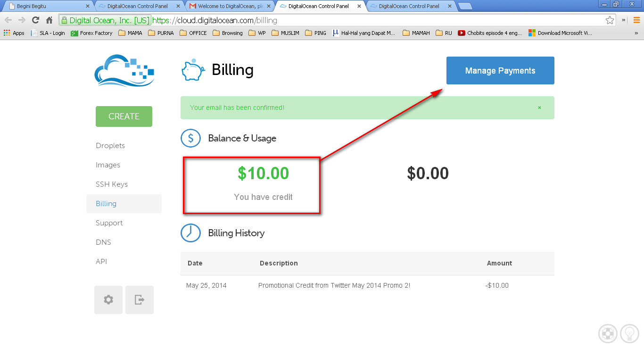Viewport: 644px width, 348px height.
Task: Click the lifebuoy help icon
Action: pyautogui.click(x=608, y=334)
